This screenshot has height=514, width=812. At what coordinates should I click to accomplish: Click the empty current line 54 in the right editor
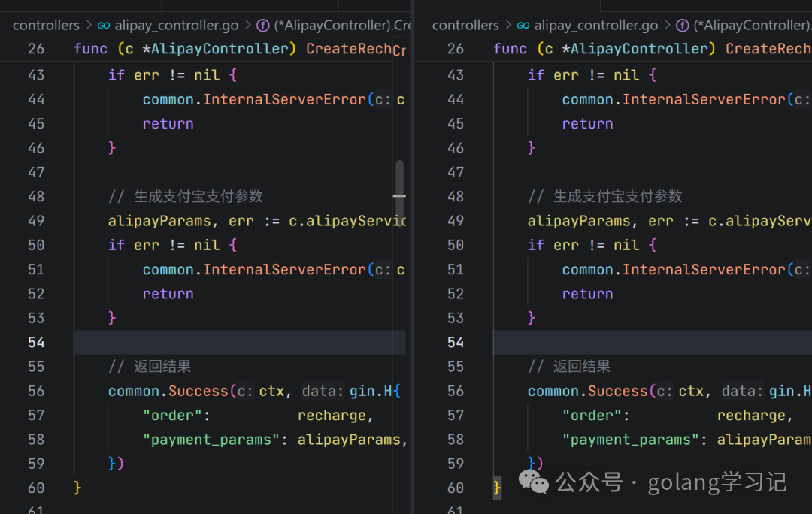click(653, 342)
